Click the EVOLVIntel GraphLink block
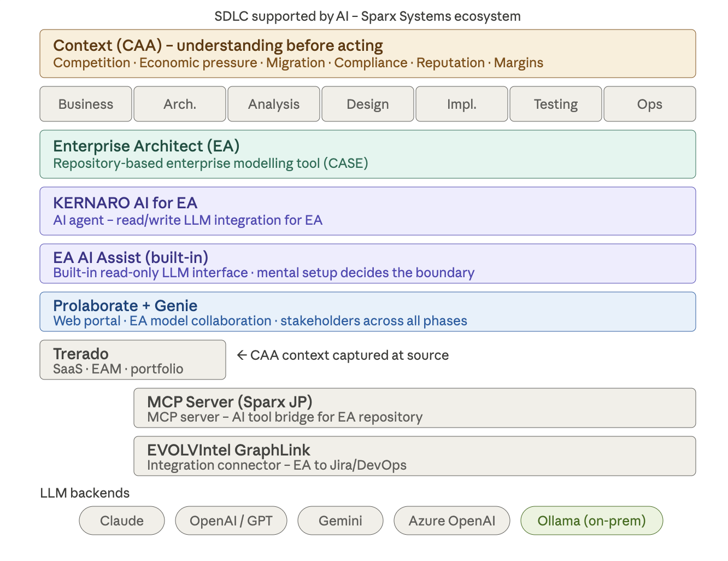Image resolution: width=728 pixels, height=561 pixels. (x=415, y=456)
